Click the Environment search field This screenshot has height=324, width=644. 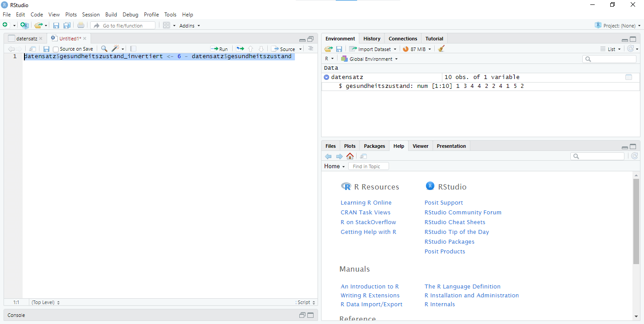coord(609,59)
